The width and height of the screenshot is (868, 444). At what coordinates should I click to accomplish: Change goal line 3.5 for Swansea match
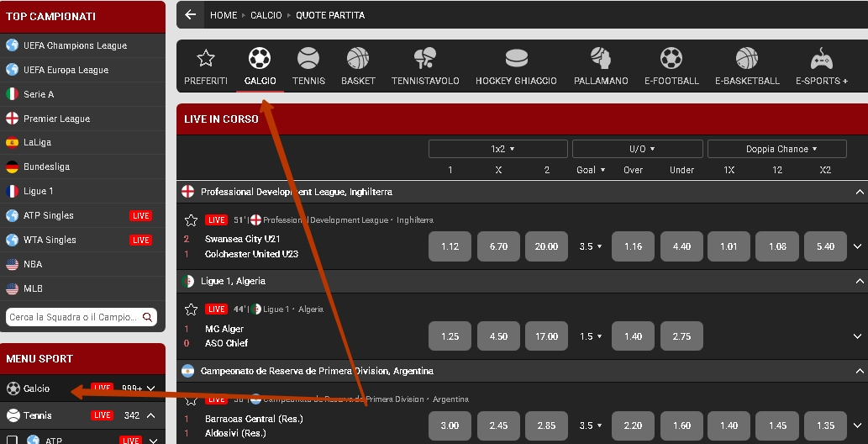point(591,246)
